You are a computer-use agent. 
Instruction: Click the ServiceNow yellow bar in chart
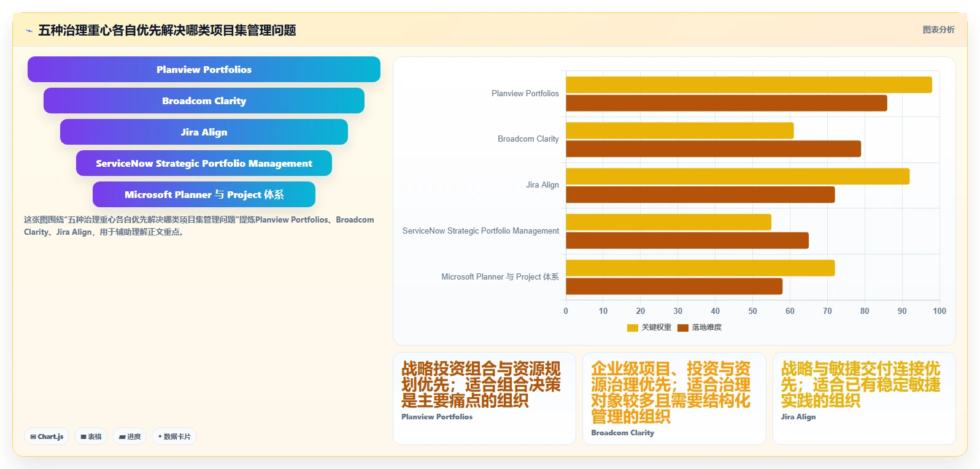pos(668,222)
